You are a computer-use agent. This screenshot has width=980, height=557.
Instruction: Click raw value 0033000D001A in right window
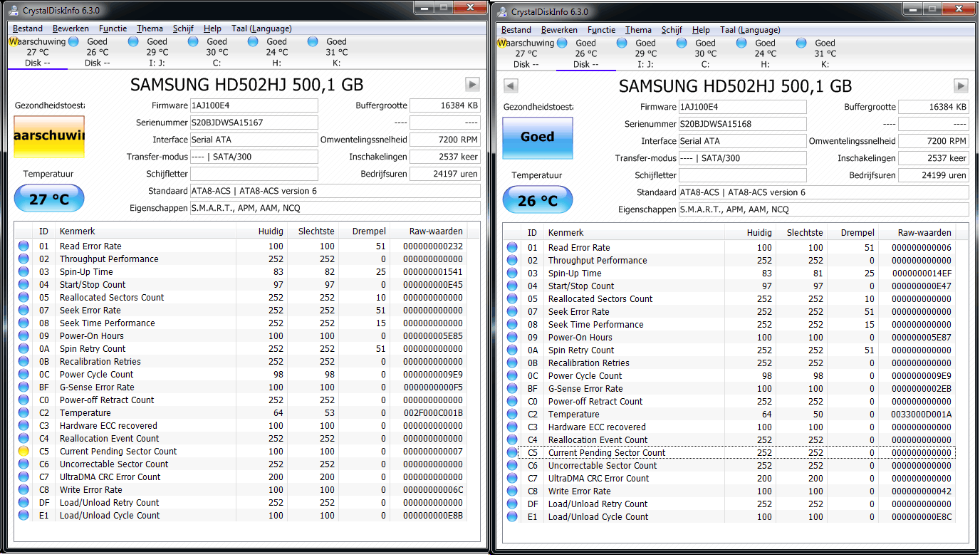pyautogui.click(x=921, y=415)
